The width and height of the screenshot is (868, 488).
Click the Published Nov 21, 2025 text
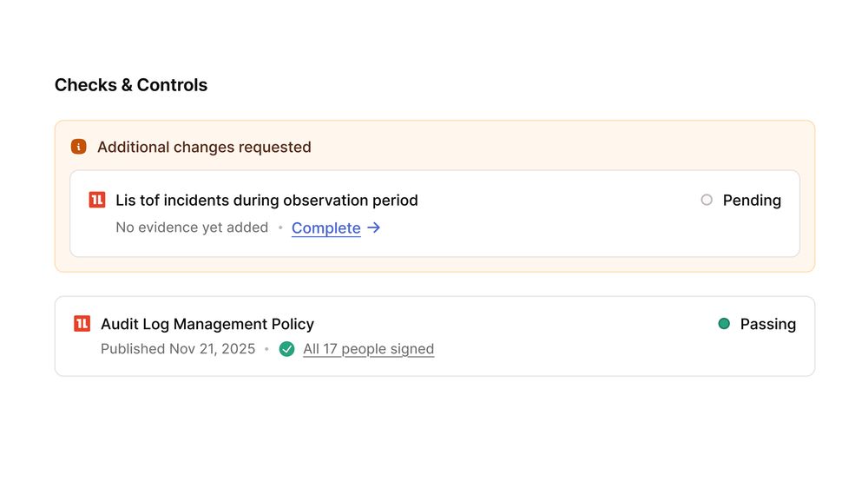click(178, 349)
